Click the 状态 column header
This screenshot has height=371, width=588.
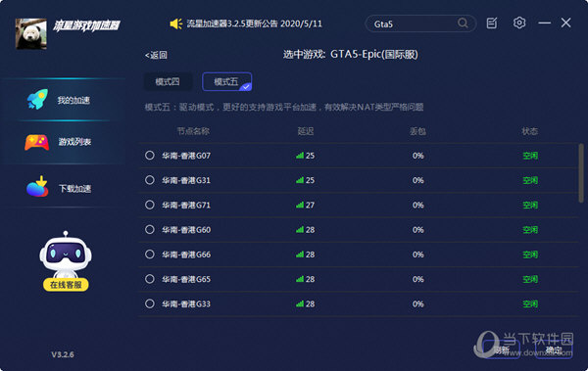click(x=530, y=131)
